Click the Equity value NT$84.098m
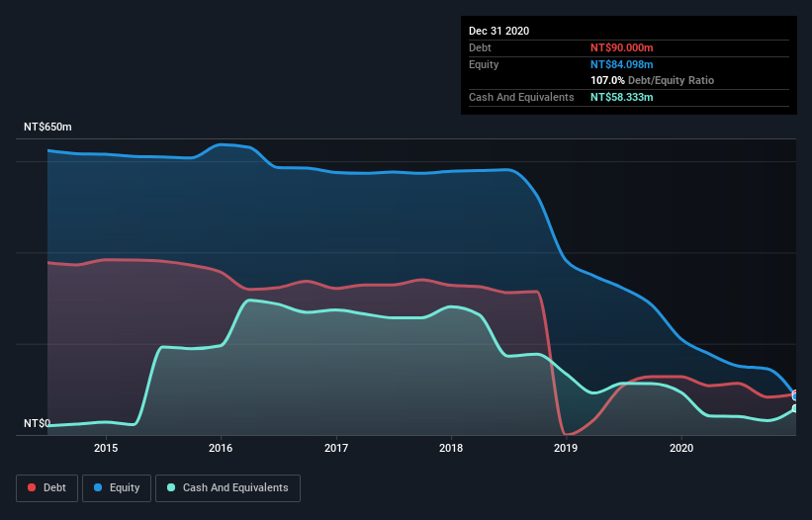This screenshot has height=520, width=812. (621, 64)
